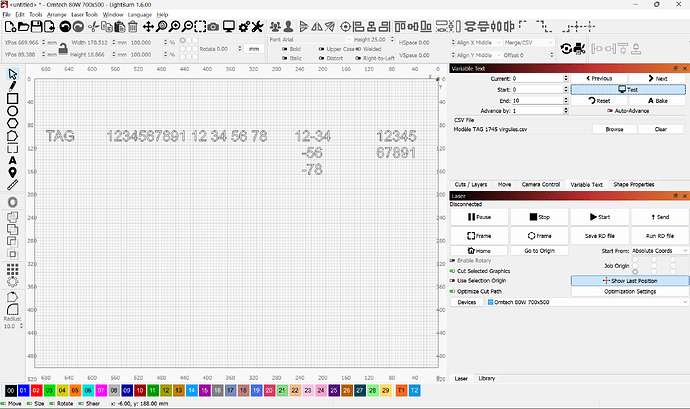This screenshot has height=409, width=690.
Task: Switch to the Shape Properties tab
Action: point(634,184)
